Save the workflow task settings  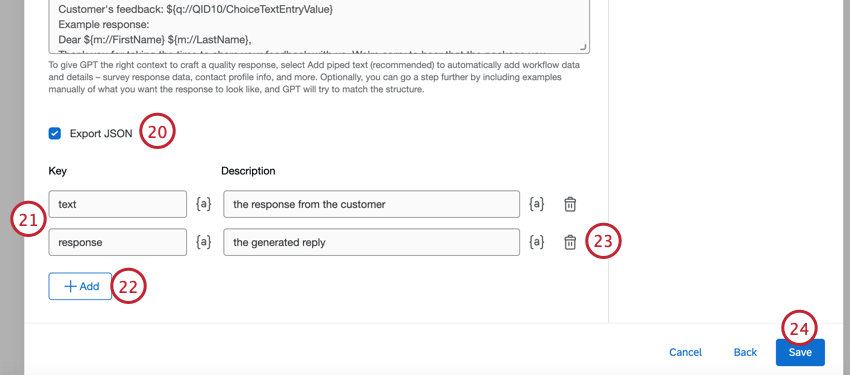coord(800,352)
